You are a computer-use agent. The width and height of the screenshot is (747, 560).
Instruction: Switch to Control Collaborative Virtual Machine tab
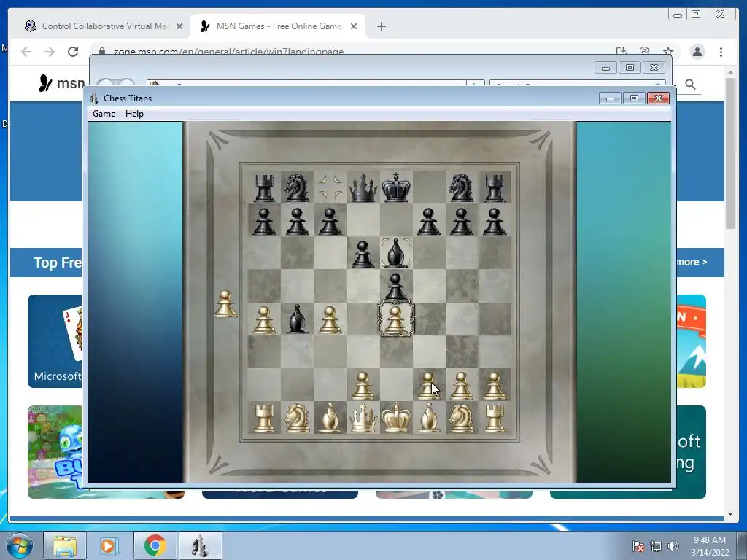[104, 26]
